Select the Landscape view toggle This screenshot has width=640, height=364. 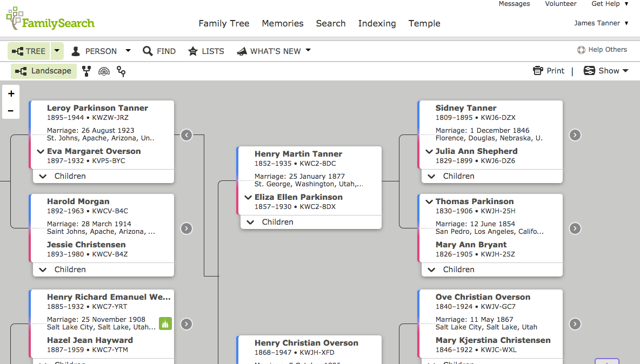coord(44,71)
